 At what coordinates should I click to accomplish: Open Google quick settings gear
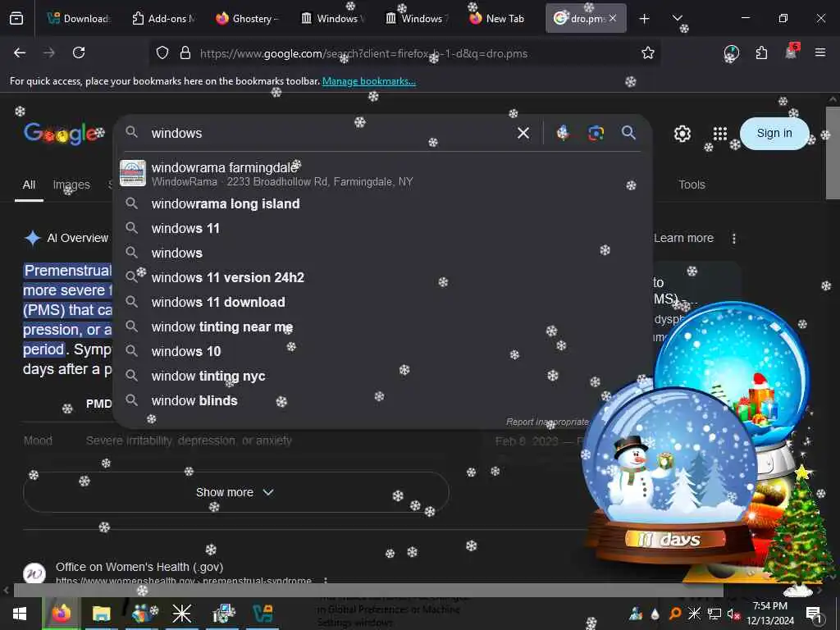682,134
